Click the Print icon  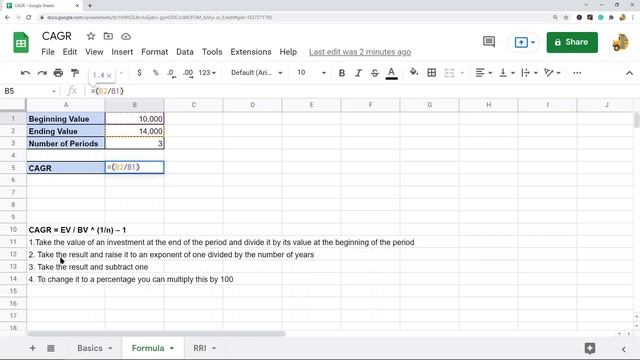(58, 73)
